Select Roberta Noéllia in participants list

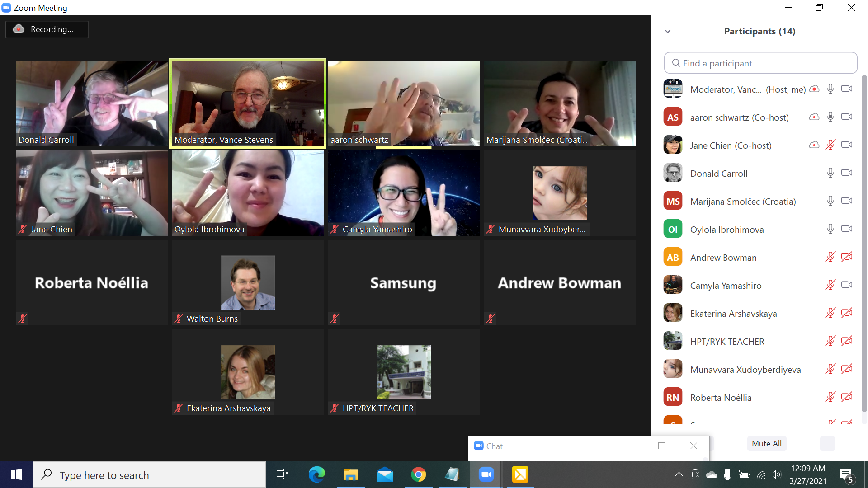click(x=721, y=398)
